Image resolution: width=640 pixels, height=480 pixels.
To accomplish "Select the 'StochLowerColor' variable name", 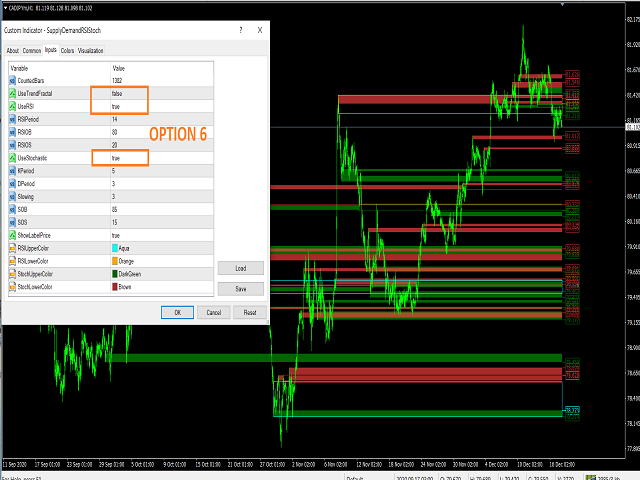I will click(35, 287).
